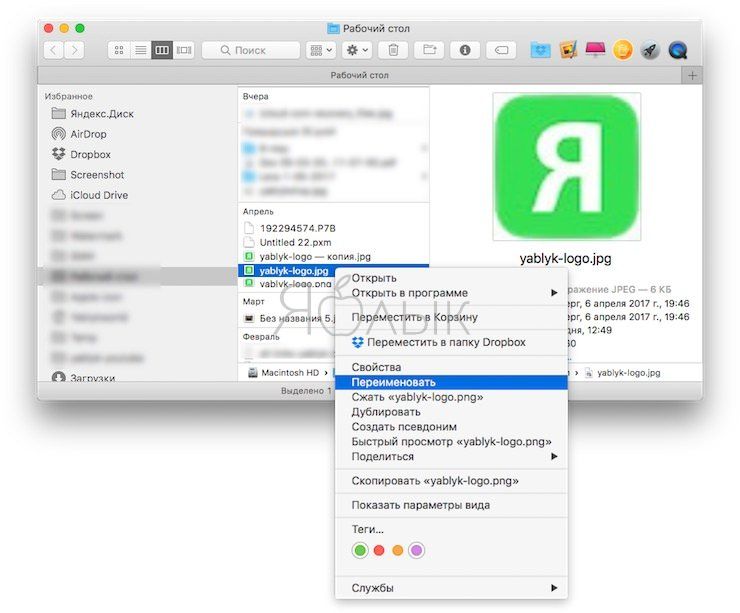Add a new tab with plus button
The height and width of the screenshot is (613, 740).
[x=692, y=76]
